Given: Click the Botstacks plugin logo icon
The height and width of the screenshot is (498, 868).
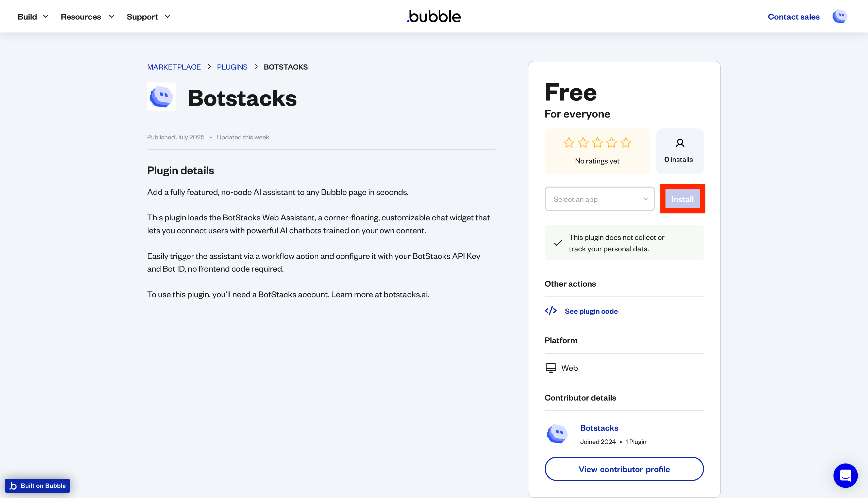Looking at the screenshot, I should (x=161, y=97).
